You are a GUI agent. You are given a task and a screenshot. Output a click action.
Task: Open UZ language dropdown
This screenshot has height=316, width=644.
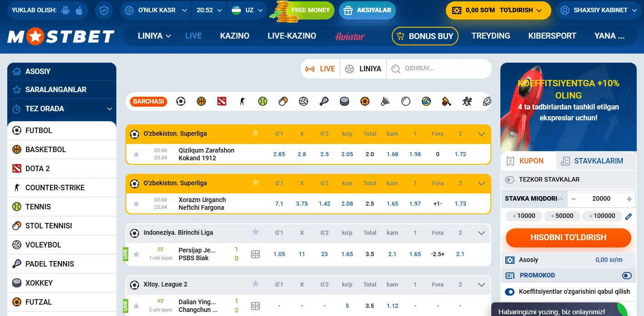click(x=248, y=10)
